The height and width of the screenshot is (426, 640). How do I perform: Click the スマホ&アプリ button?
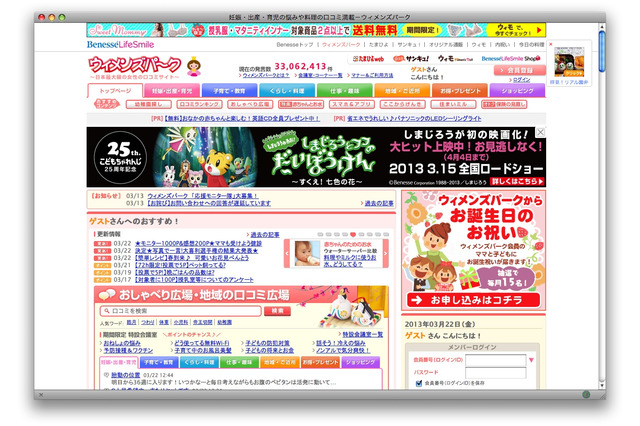(x=351, y=104)
